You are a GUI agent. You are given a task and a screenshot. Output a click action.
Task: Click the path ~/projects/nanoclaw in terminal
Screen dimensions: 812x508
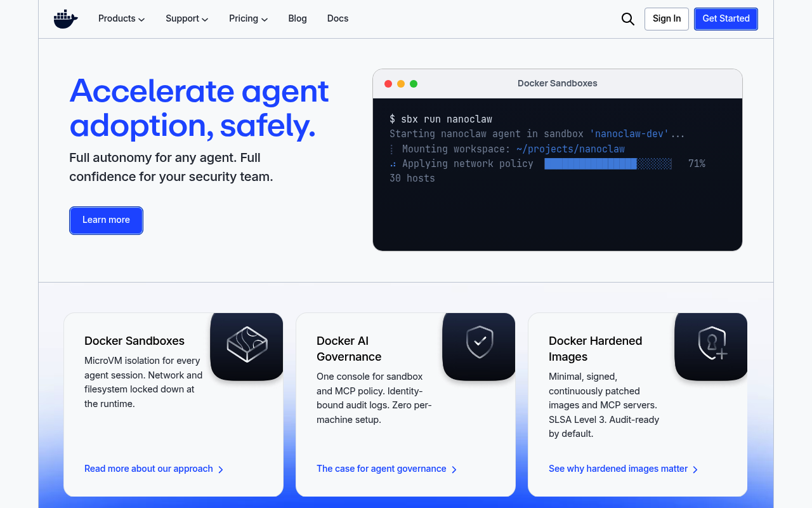tap(570, 149)
